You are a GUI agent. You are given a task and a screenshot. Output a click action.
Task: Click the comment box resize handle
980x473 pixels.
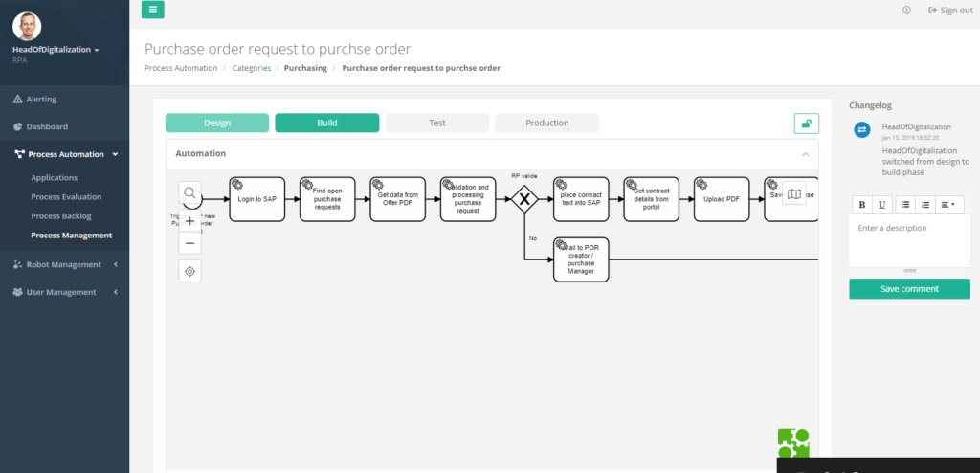click(x=910, y=271)
